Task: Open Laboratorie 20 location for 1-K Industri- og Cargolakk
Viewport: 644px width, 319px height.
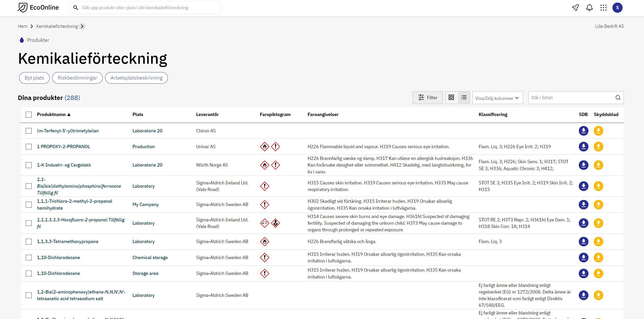Action: 147,165
